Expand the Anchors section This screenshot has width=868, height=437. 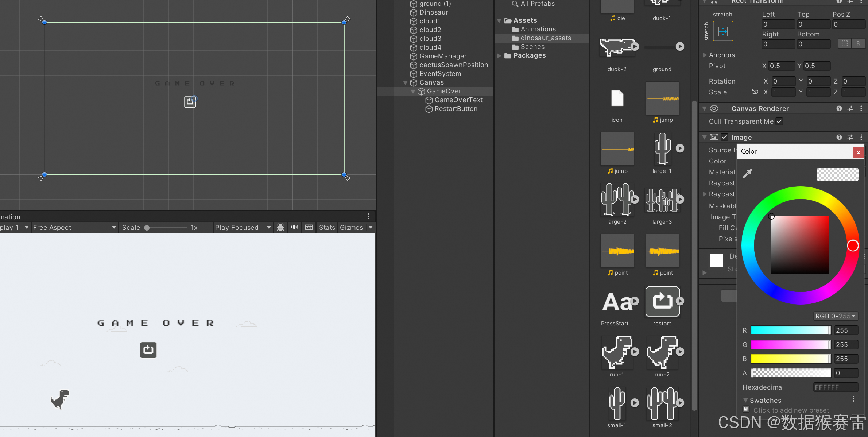(x=705, y=55)
